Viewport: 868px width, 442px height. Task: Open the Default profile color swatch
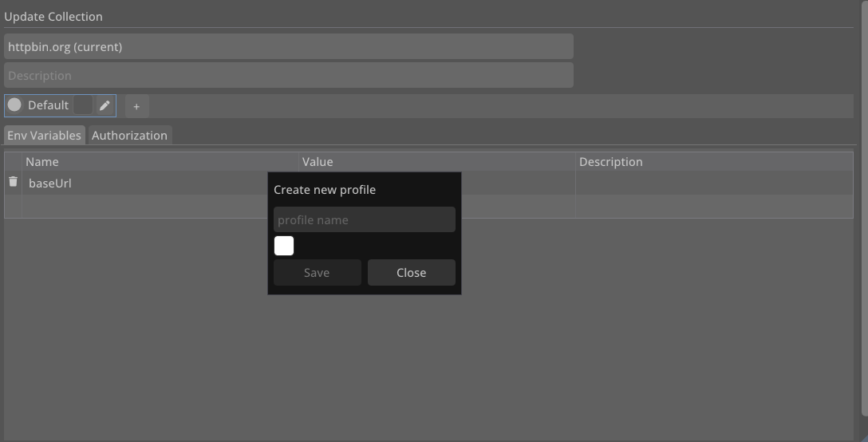83,105
